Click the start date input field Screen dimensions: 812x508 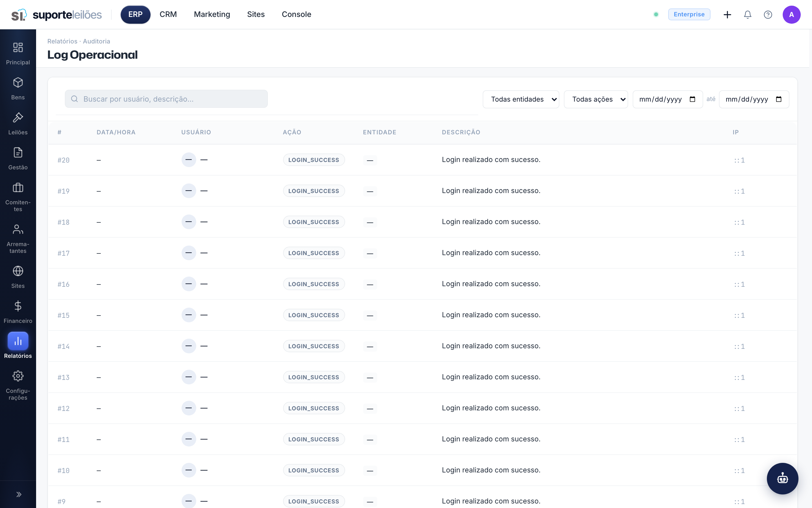click(x=667, y=99)
